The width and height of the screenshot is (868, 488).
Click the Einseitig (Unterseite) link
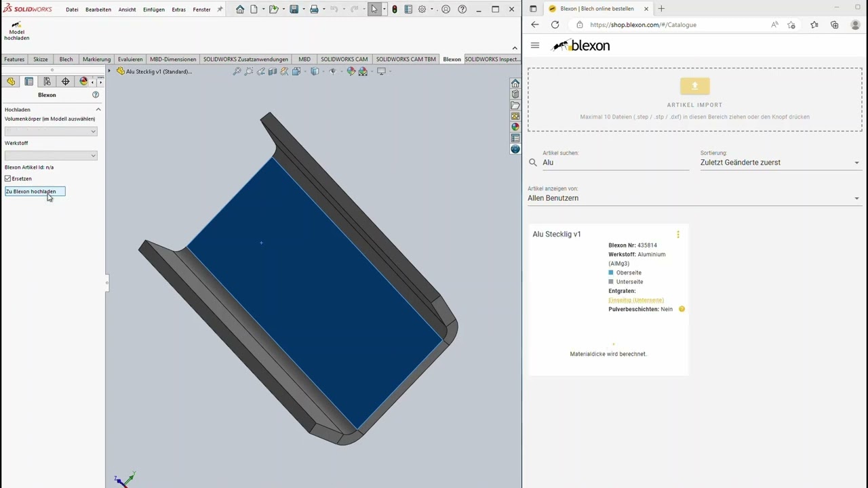point(636,300)
